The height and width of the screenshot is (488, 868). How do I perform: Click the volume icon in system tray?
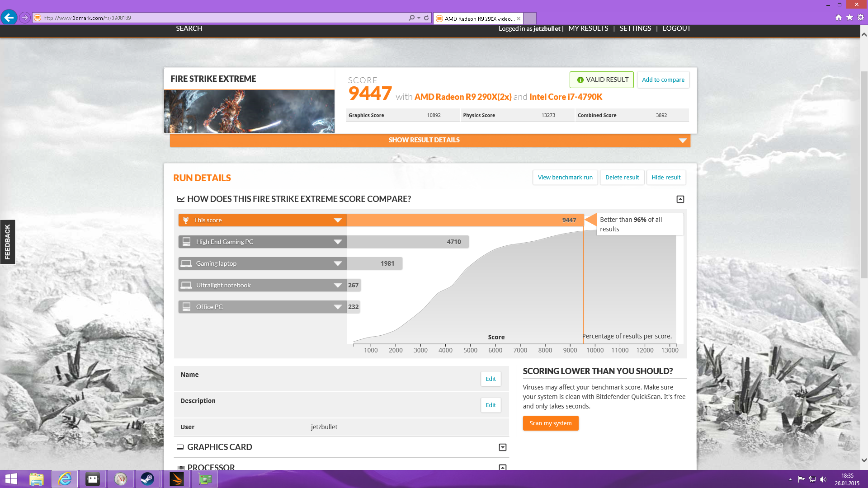coord(823,479)
